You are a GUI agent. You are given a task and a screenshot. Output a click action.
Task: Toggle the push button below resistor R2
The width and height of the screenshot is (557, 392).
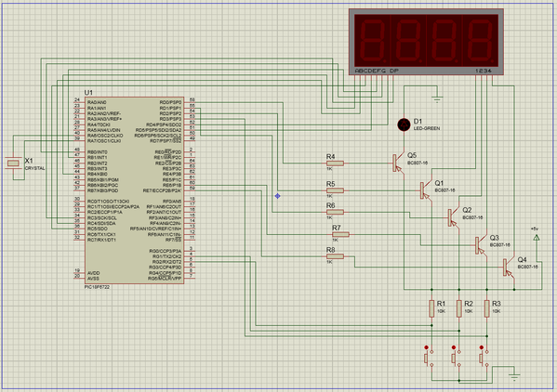coord(457,358)
